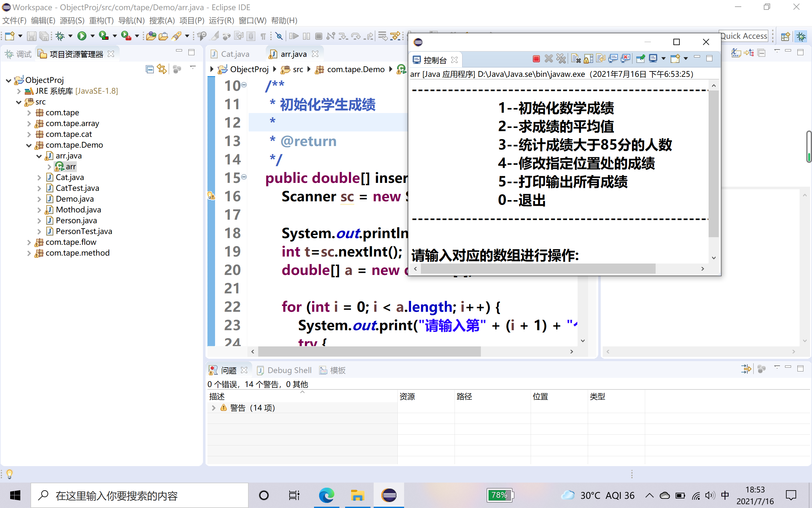Click the Open Type folder icon

point(151,36)
